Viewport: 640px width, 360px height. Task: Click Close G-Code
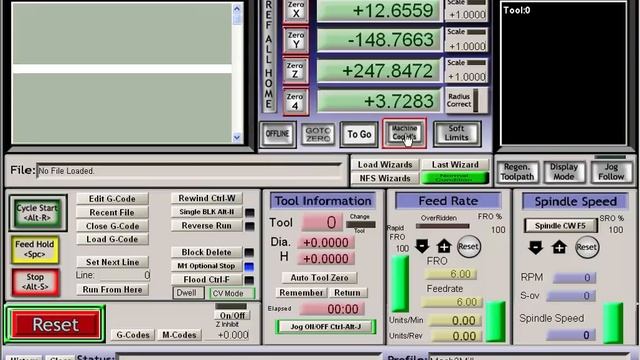tap(112, 226)
